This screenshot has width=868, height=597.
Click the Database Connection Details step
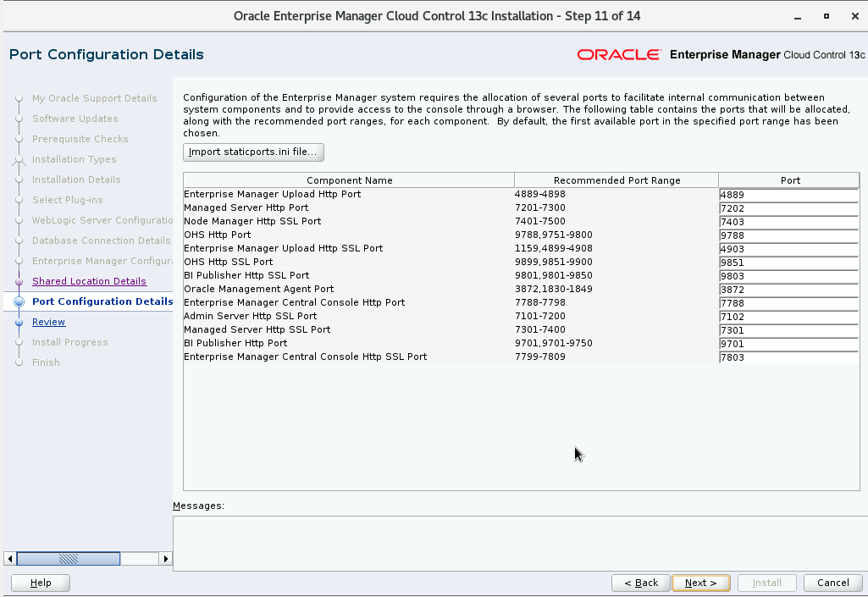coord(102,240)
